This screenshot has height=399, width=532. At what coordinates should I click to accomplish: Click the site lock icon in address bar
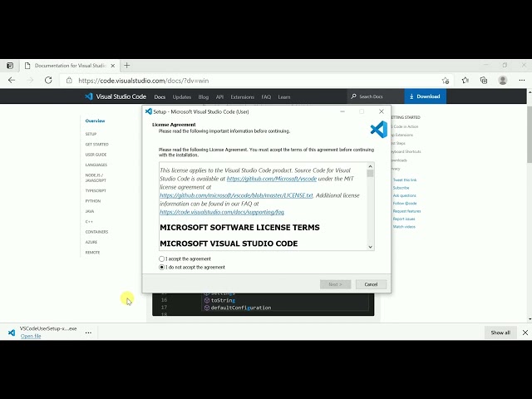(x=69, y=81)
